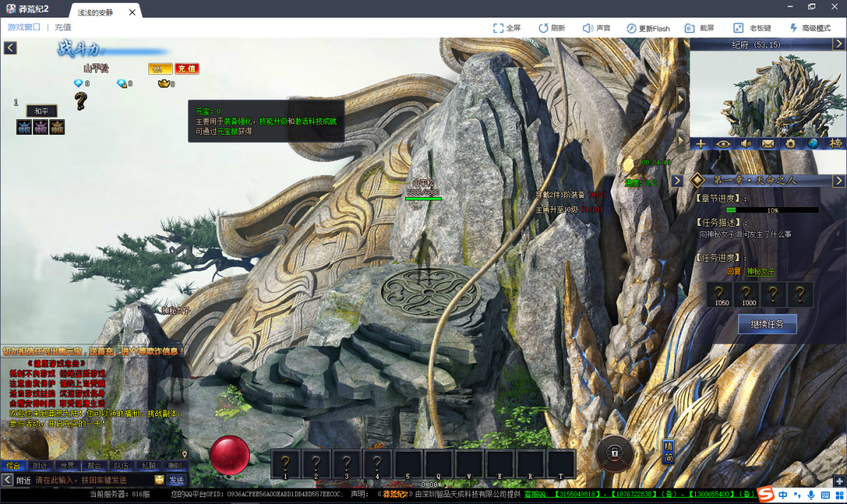The width and height of the screenshot is (847, 504).
Task: Open settings via the gold gear icon
Action: click(791, 143)
